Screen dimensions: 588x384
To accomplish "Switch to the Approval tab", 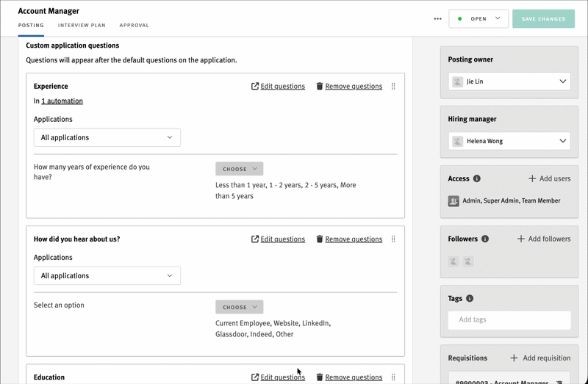I will 134,26.
